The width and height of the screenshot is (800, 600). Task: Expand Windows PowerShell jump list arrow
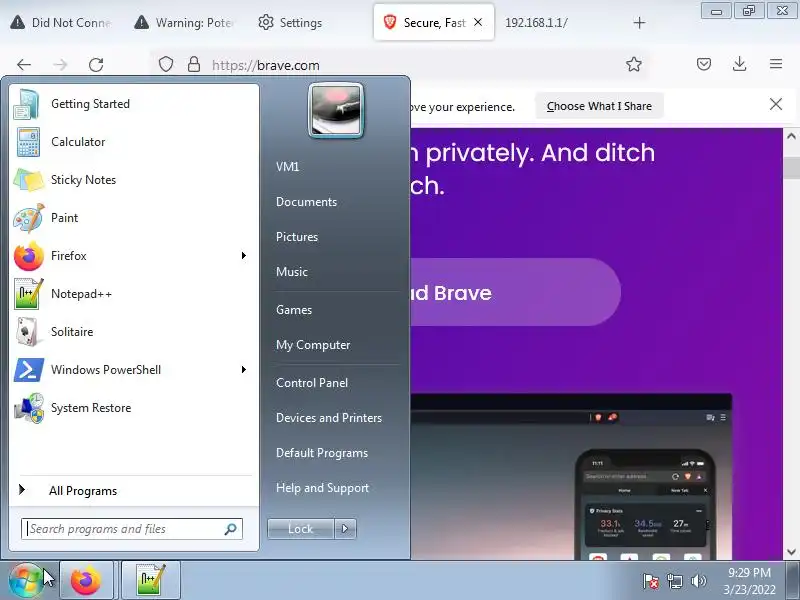244,370
